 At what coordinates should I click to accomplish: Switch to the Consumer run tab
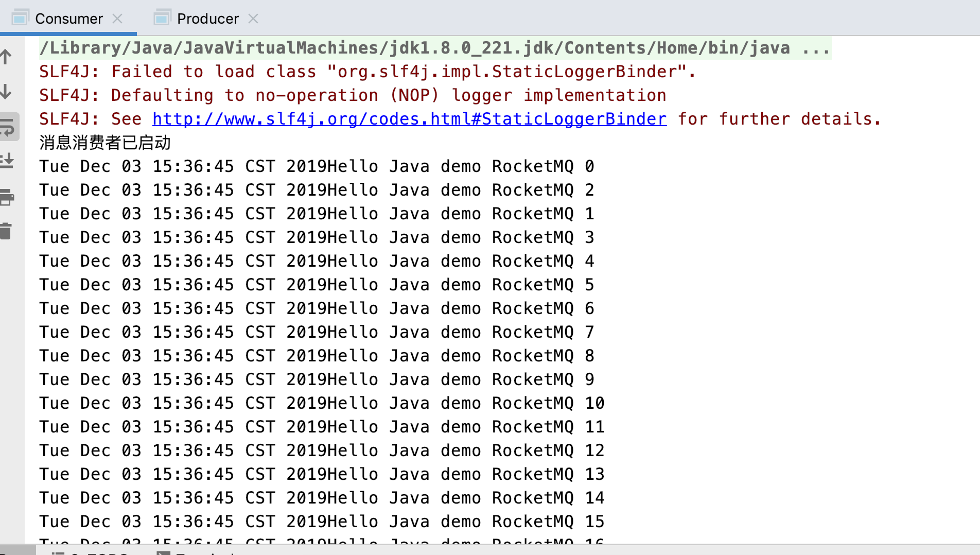[68, 19]
